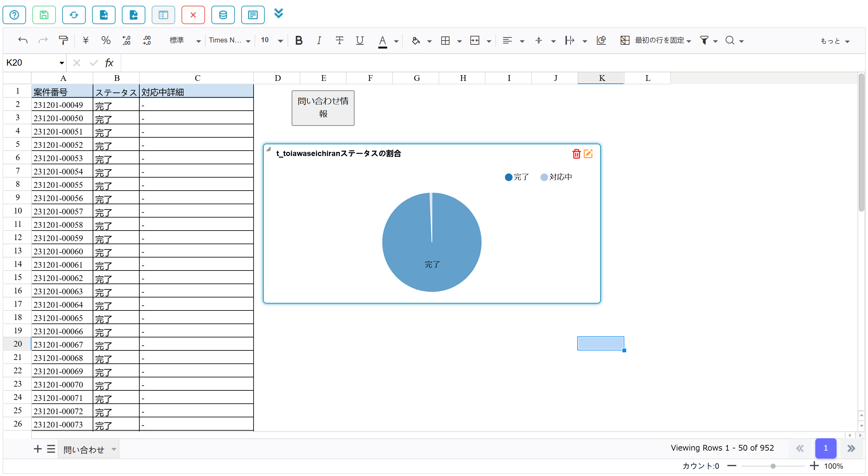
Task: Click the merge cells icon
Action: pyautogui.click(x=475, y=40)
